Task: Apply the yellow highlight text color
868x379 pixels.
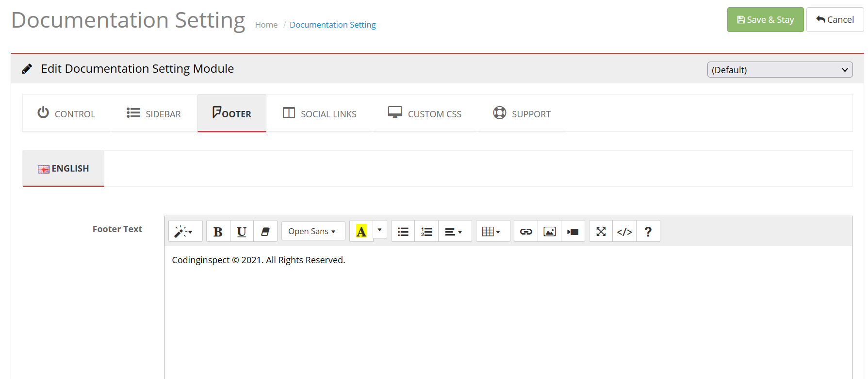Action: coord(361,232)
